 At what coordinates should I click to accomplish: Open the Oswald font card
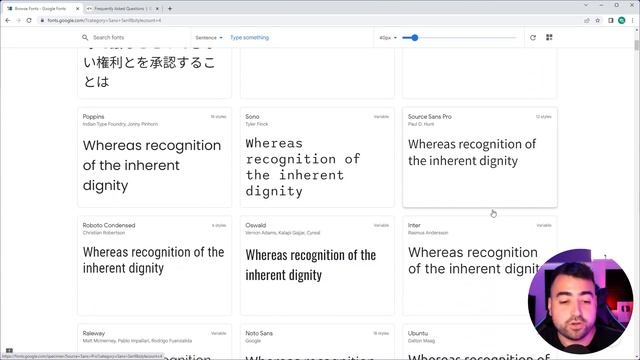pyautogui.click(x=317, y=265)
